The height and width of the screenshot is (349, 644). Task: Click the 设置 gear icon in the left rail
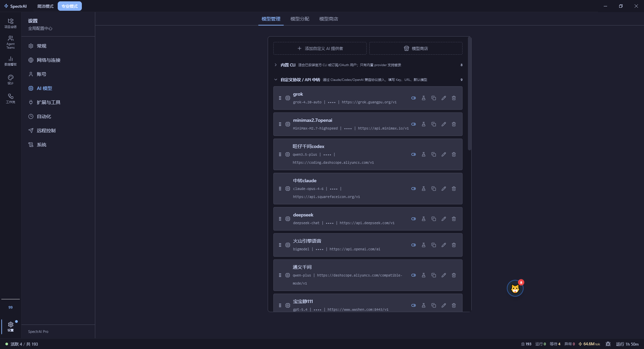pos(10,326)
